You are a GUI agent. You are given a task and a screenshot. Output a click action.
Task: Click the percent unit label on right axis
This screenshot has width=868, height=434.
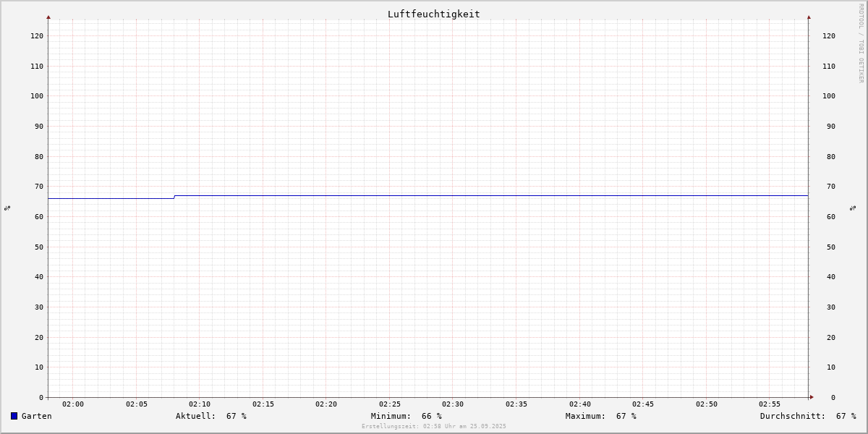853,208
